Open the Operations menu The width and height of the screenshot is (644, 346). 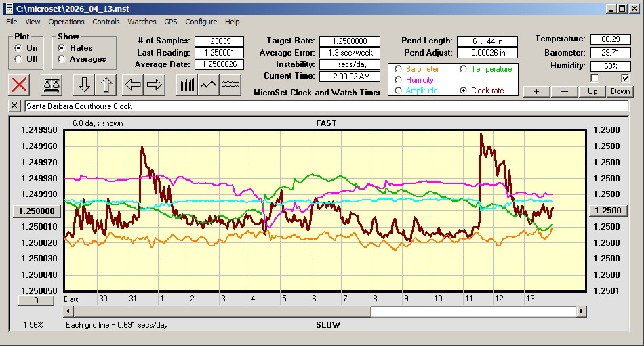pos(66,22)
